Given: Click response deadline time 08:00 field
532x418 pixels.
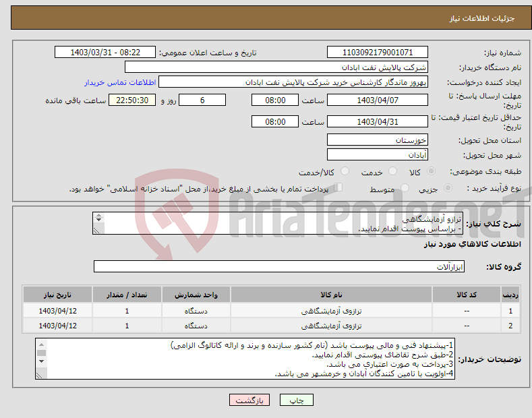Looking at the screenshot, I should [275, 100].
